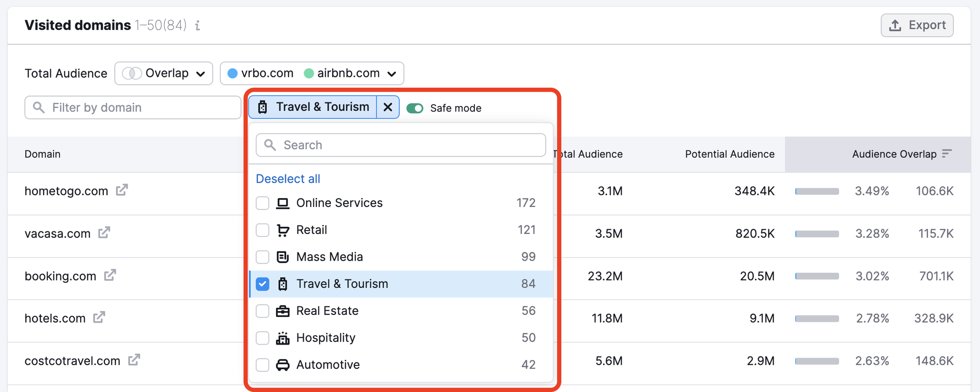The height and width of the screenshot is (392, 980).
Task: Check the Mass Media checkbox
Action: tap(262, 257)
